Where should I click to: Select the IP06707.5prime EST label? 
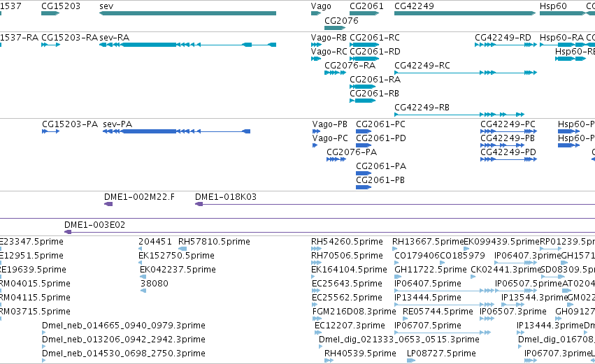(x=428, y=326)
